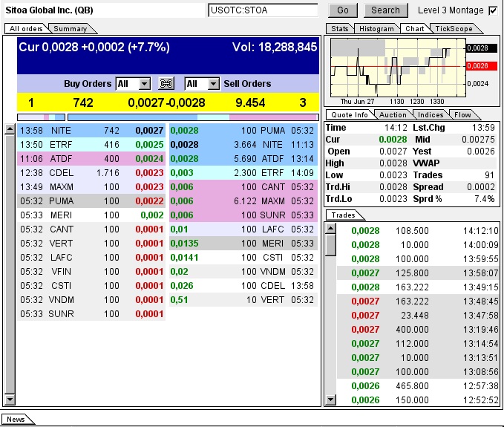Click the order book scroll down arrow

click(10, 400)
